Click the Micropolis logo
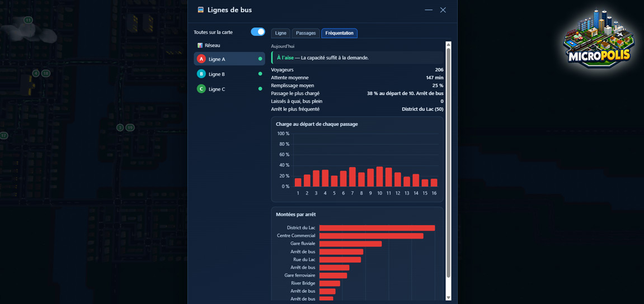The height and width of the screenshot is (304, 644). [599, 39]
